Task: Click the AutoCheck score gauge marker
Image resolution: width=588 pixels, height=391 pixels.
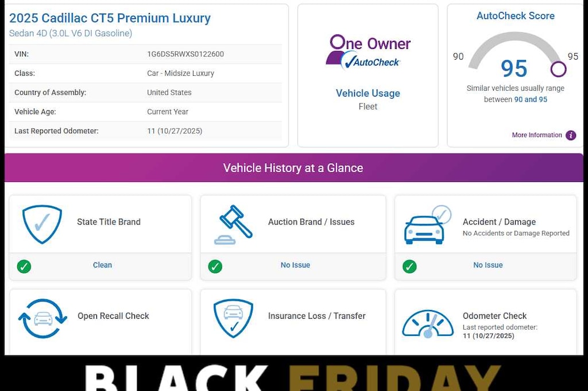Action: tap(558, 69)
